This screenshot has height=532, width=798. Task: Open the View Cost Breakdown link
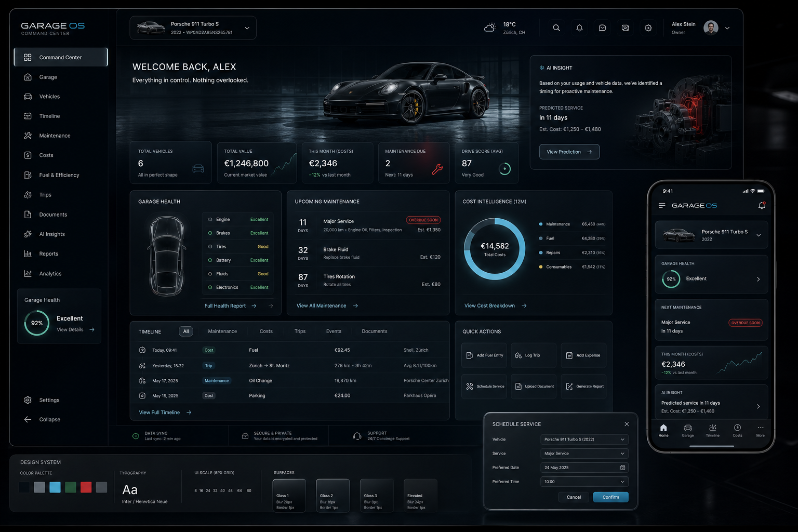click(496, 306)
